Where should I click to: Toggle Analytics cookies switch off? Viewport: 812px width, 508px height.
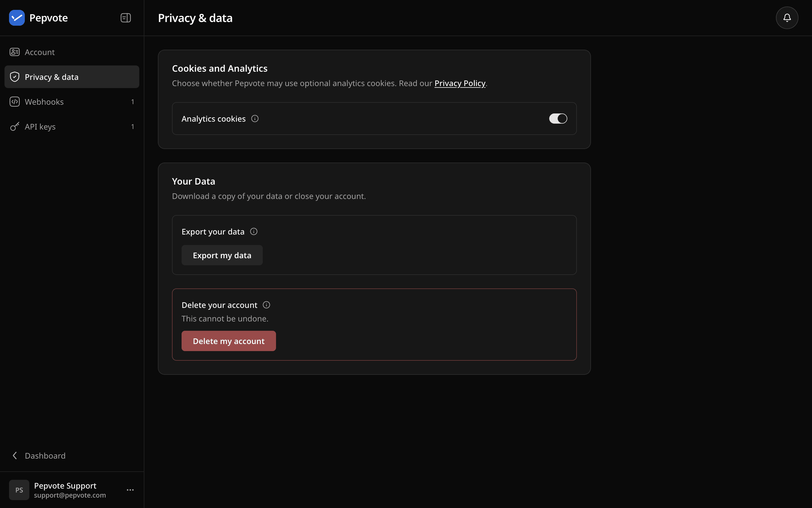point(558,119)
